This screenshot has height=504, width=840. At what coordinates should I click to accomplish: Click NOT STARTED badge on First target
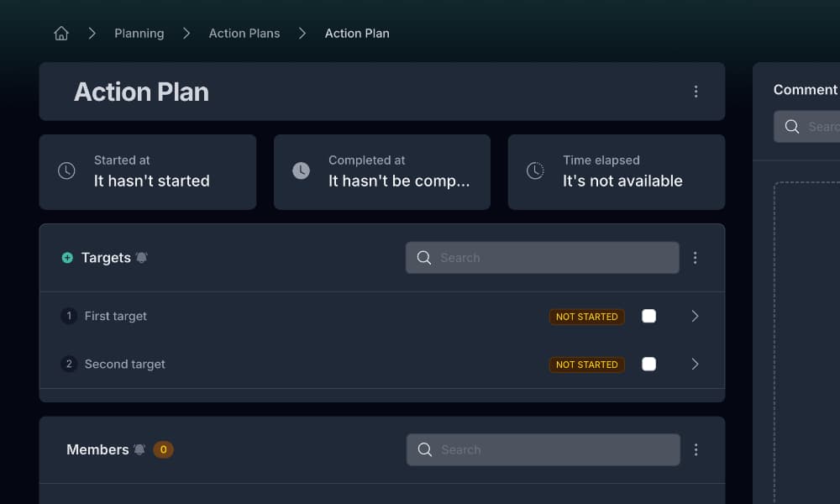coord(586,317)
